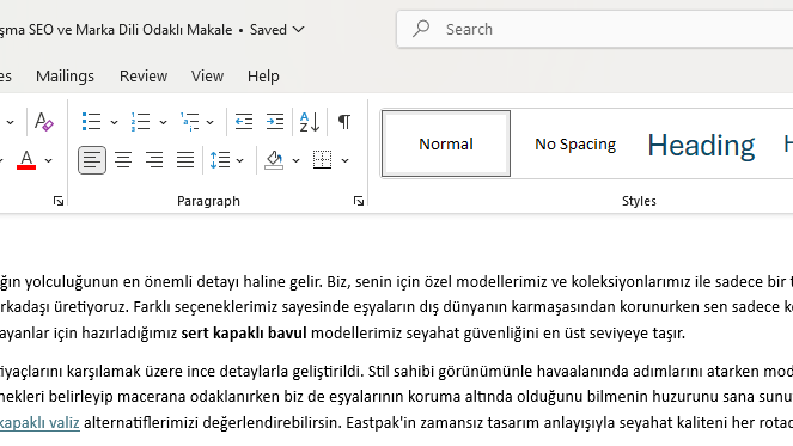Toggle show paragraph marks
This screenshot has height=446, width=793.
pos(344,122)
